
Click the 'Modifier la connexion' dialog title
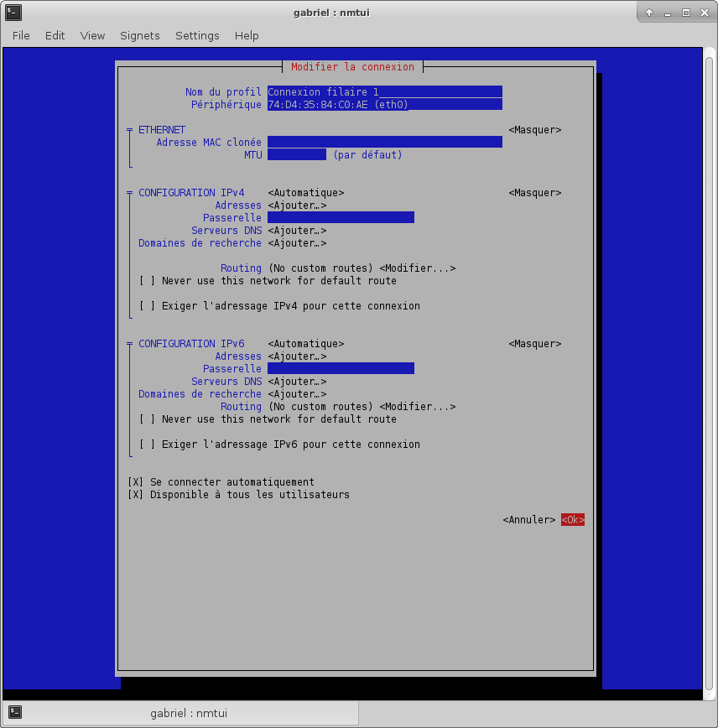click(352, 67)
